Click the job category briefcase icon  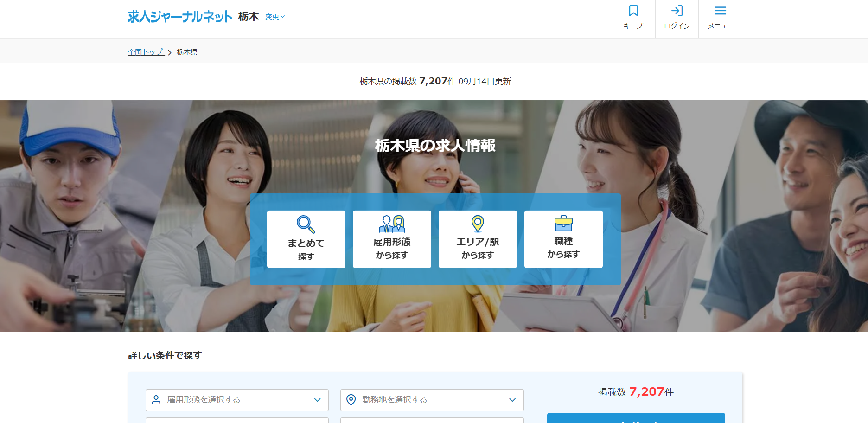[x=563, y=223]
